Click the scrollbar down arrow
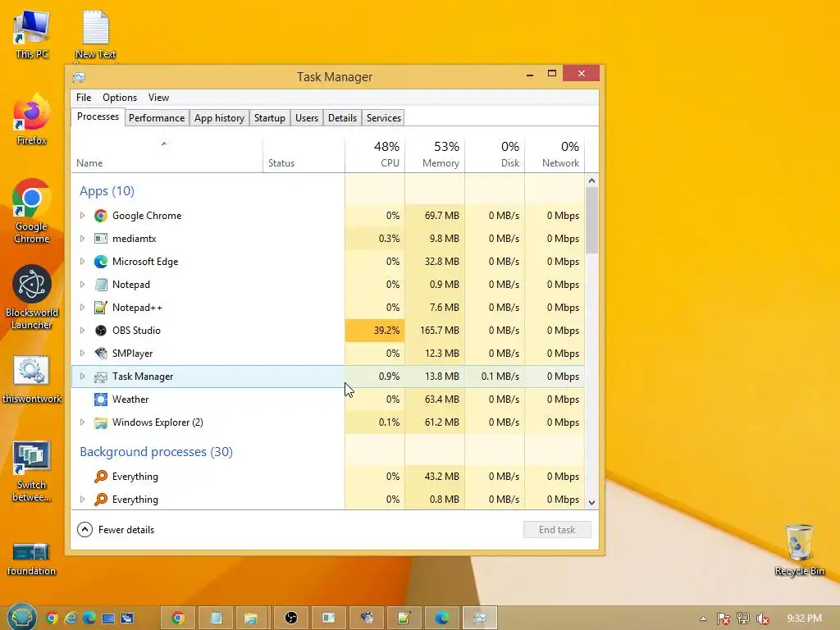This screenshot has width=840, height=630. point(591,503)
